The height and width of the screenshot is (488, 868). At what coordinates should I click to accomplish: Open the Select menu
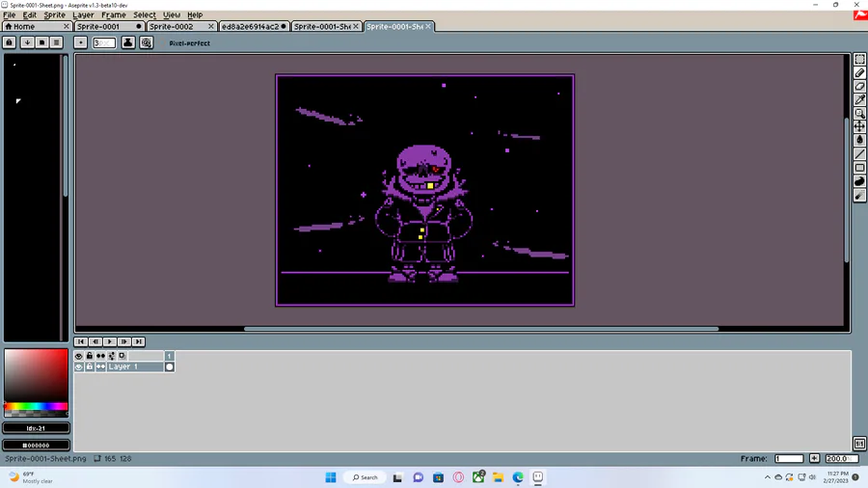pyautogui.click(x=145, y=14)
